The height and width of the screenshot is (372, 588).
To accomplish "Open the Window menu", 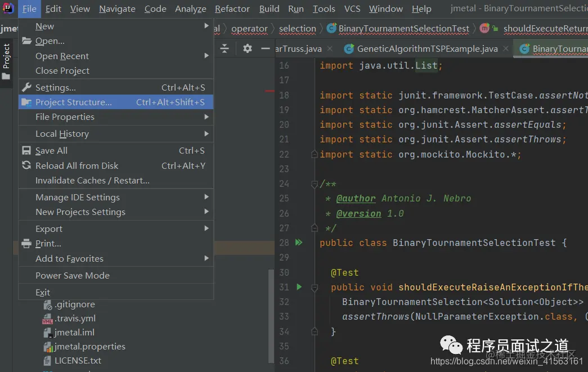I will 386,8.
